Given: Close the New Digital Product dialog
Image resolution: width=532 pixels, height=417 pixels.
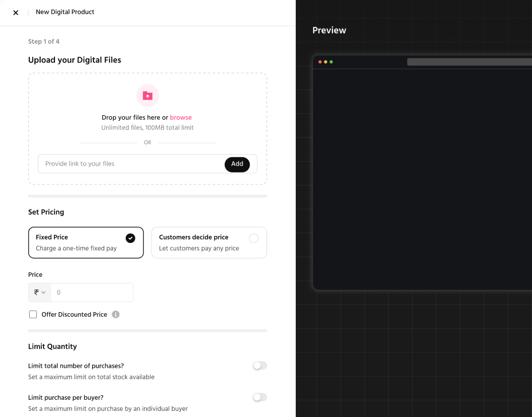Looking at the screenshot, I should pyautogui.click(x=15, y=13).
